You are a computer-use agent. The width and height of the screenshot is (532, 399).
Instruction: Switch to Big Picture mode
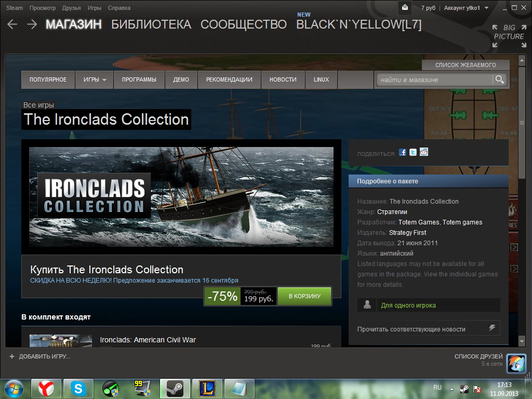pos(509,36)
